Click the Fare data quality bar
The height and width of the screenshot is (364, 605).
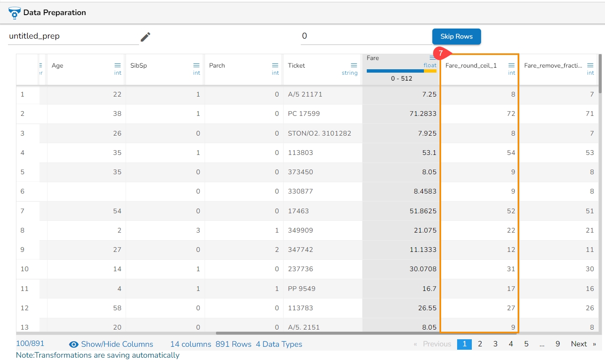point(401,71)
